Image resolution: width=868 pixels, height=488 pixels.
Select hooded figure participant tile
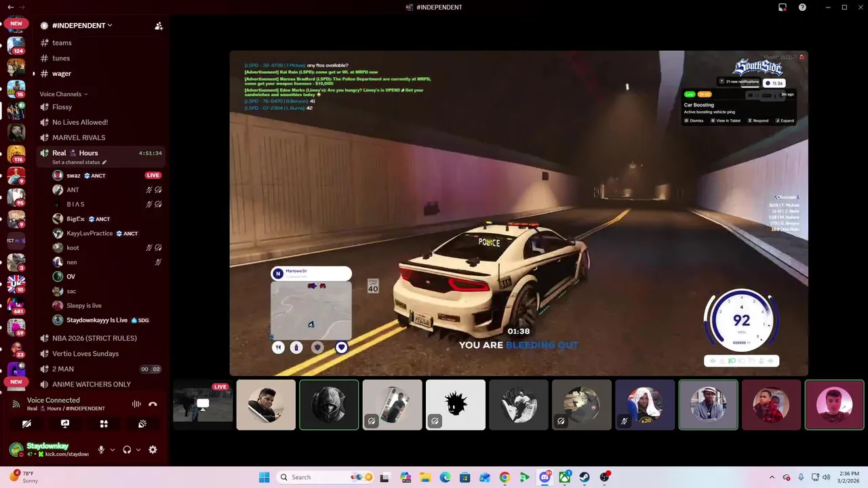(329, 405)
